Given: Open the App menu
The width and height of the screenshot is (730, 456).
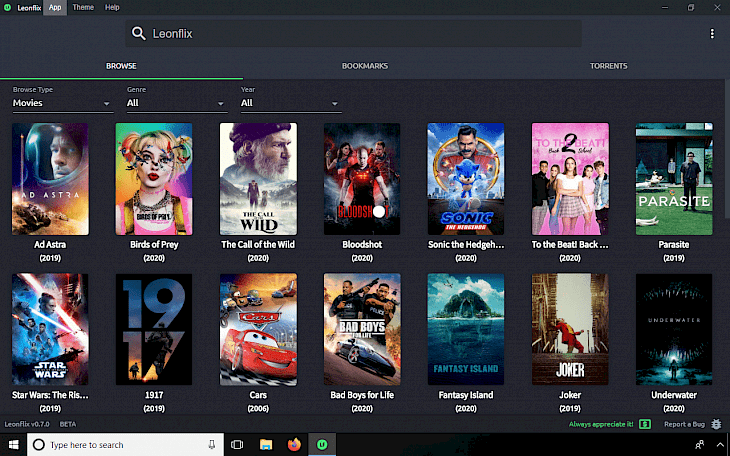Looking at the screenshot, I should (55, 7).
